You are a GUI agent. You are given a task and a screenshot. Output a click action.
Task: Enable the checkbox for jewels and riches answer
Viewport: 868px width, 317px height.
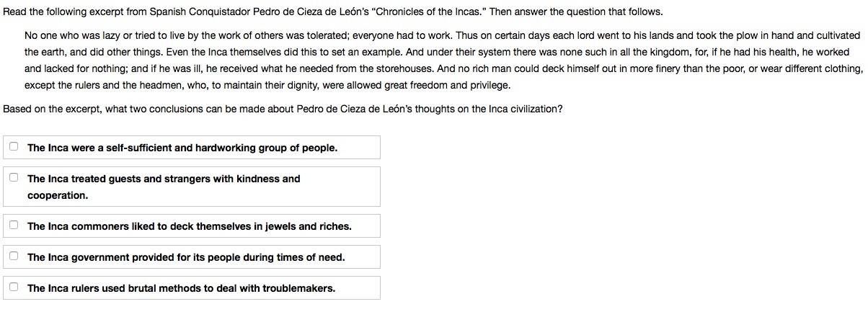click(14, 225)
